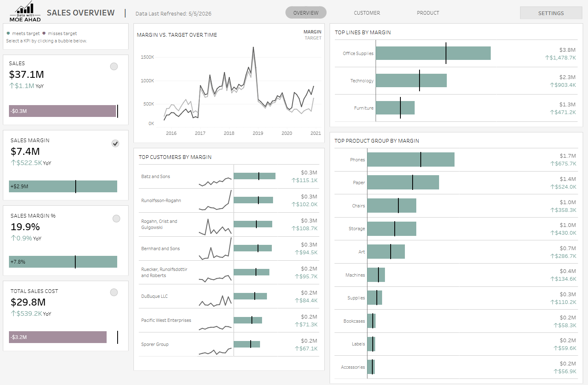The width and height of the screenshot is (588, 385).
Task: Click the Pacific West Enterprises sparkline
Action: 215,328
